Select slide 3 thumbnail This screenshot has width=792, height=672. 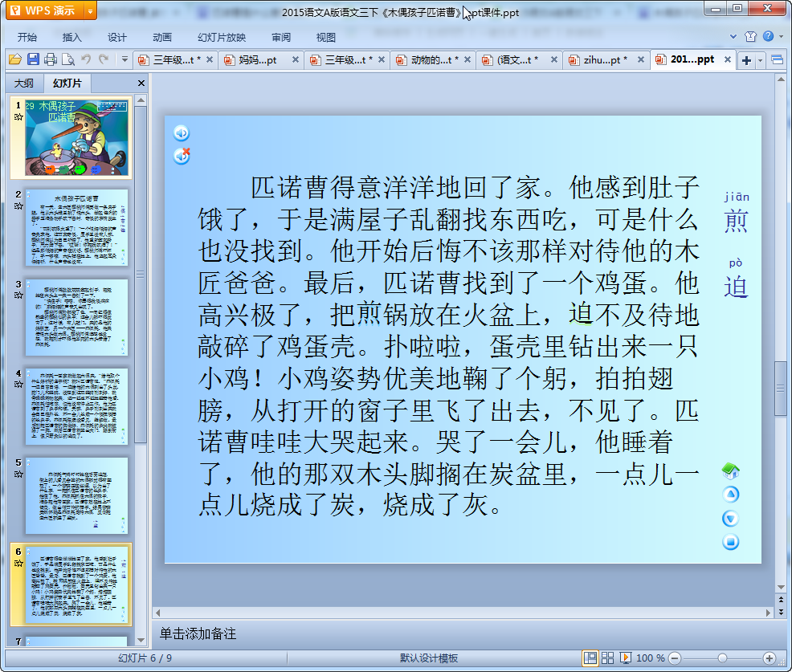[x=76, y=318]
